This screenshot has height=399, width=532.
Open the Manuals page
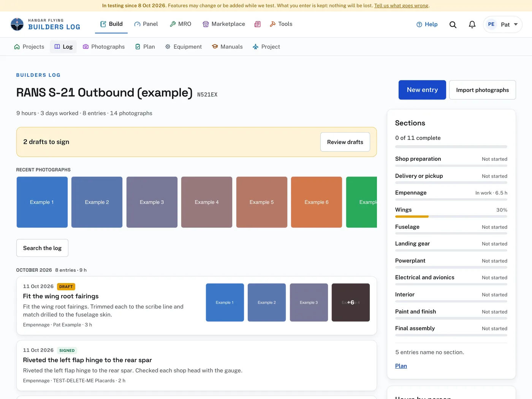pyautogui.click(x=227, y=47)
